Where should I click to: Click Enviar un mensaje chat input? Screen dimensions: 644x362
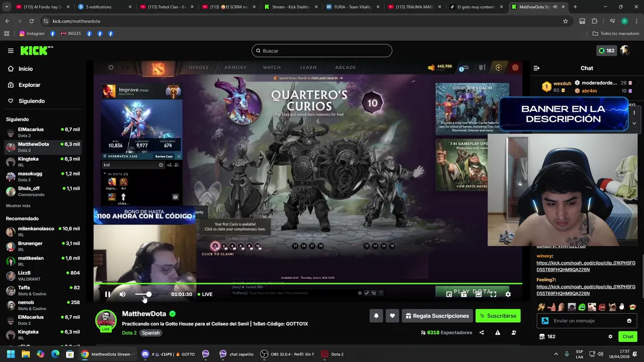pos(588,321)
